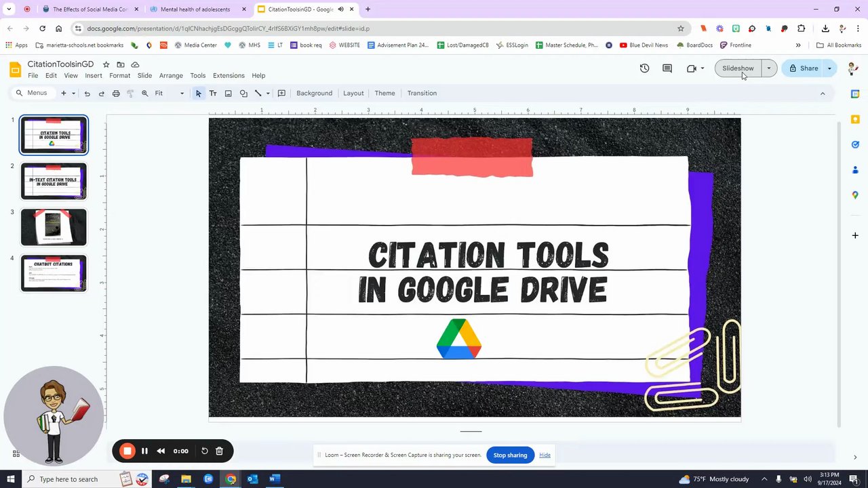Click the Undo arrow in the toolbar
The height and width of the screenshot is (488, 868).
pyautogui.click(x=87, y=94)
